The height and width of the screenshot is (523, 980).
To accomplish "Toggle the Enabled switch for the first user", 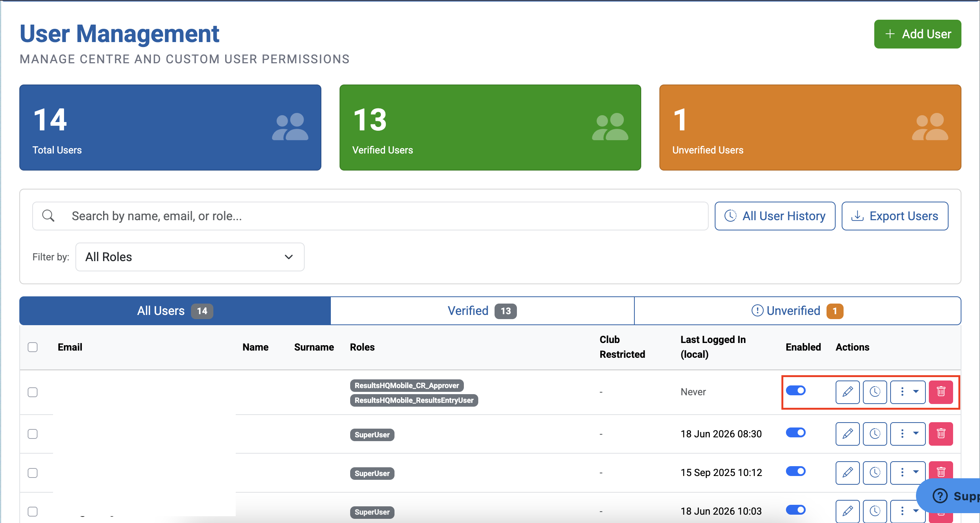I will click(x=795, y=391).
